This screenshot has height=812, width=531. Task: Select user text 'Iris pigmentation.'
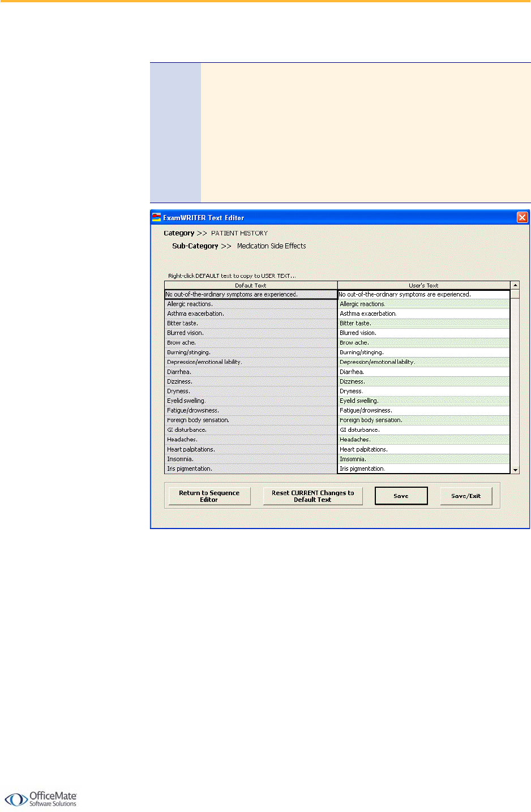click(x=423, y=469)
